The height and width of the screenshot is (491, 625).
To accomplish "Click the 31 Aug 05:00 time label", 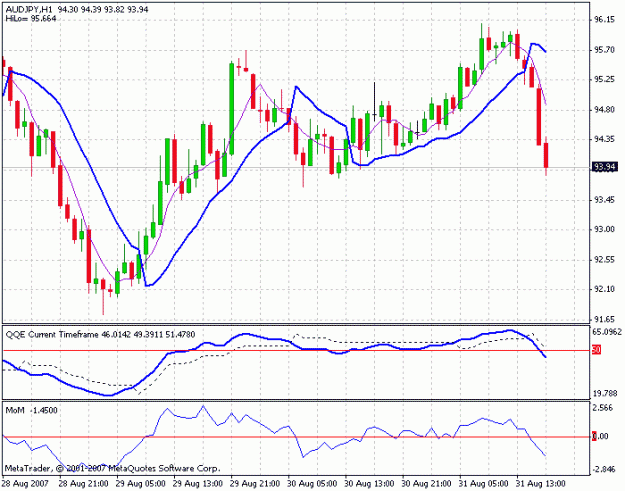I will [x=484, y=484].
